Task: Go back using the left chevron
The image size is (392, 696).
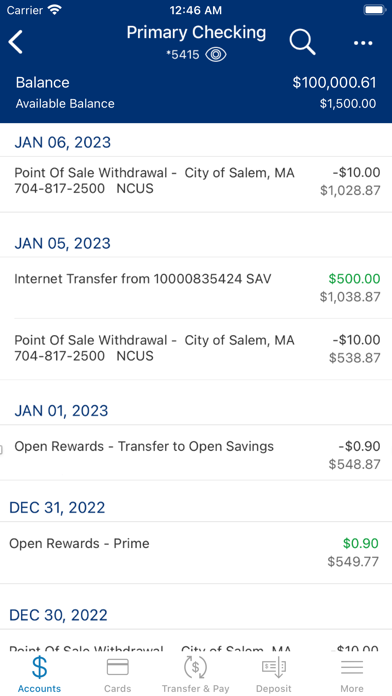Action: tap(16, 43)
